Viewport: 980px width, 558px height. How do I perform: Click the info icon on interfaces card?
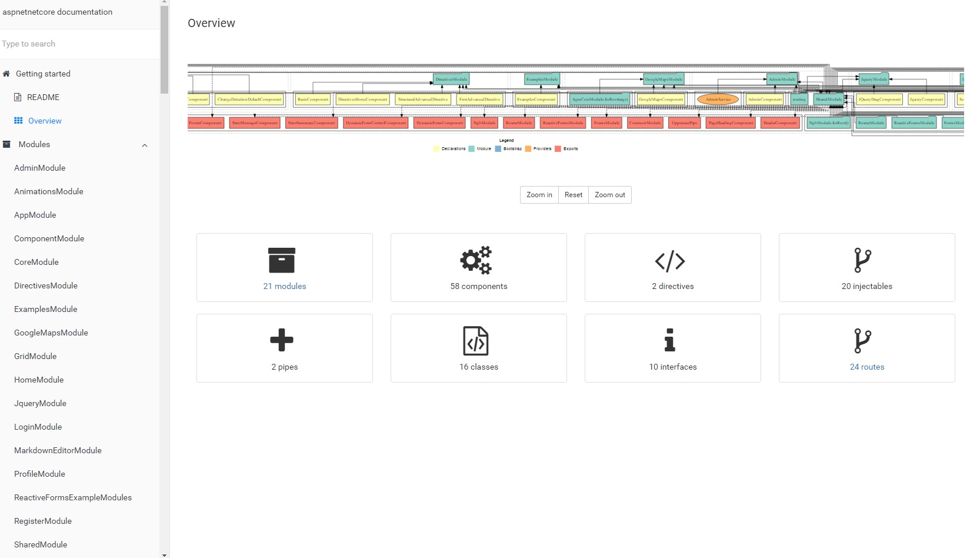(670, 340)
